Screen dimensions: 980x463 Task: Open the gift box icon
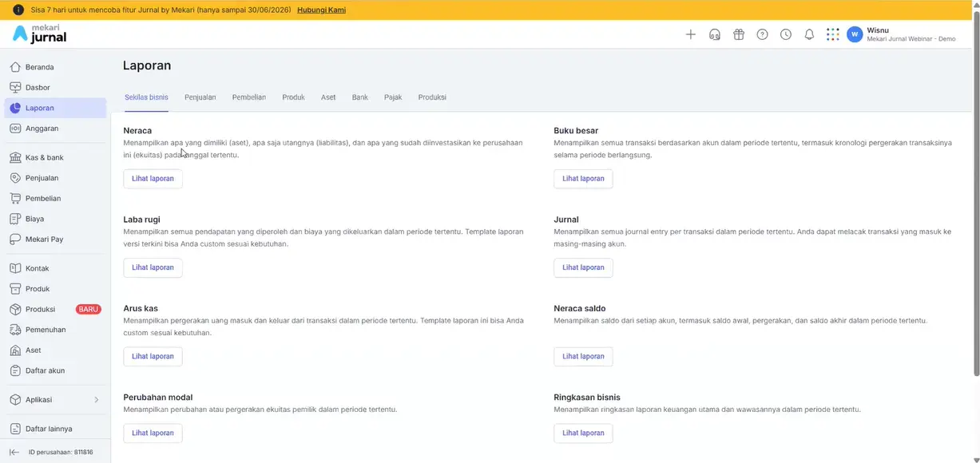click(x=739, y=34)
